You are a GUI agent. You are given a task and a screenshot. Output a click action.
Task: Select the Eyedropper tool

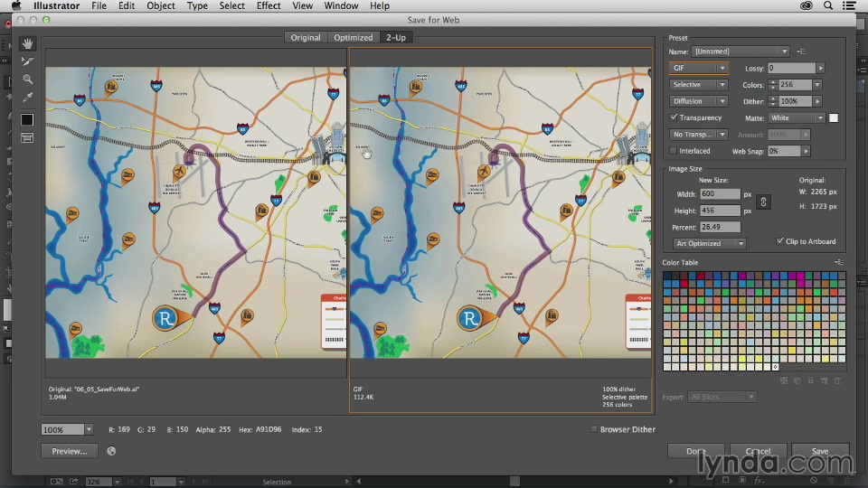click(27, 98)
